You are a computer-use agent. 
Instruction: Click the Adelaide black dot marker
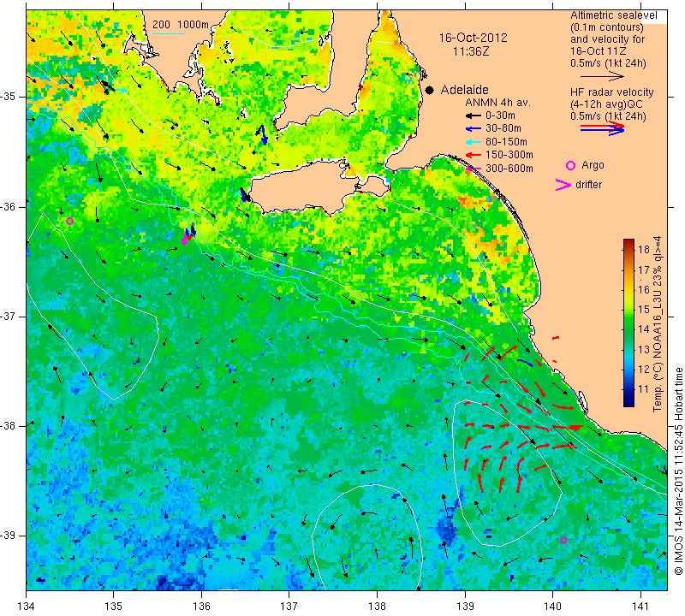[x=430, y=90]
